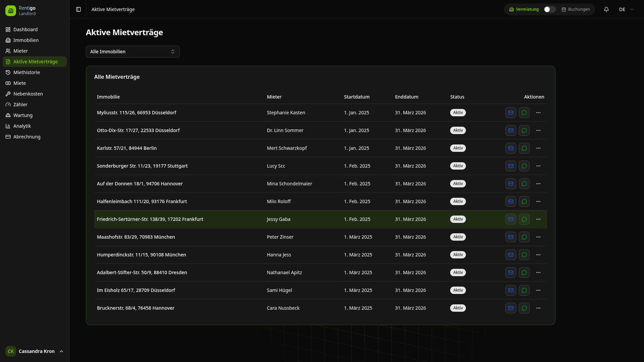Open more actions for Jessy Gaba

pos(538,219)
